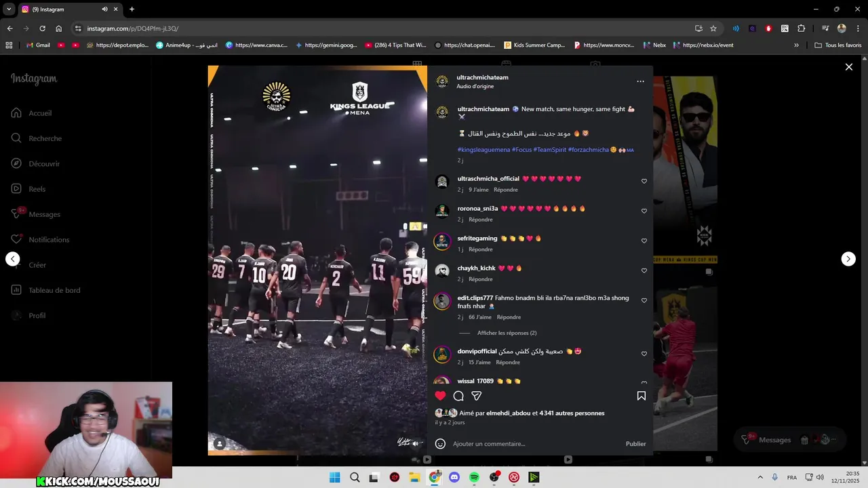The image size is (868, 488).
Task: Open 'Tous les favoris' bookmarks folder
Action: pos(838,45)
